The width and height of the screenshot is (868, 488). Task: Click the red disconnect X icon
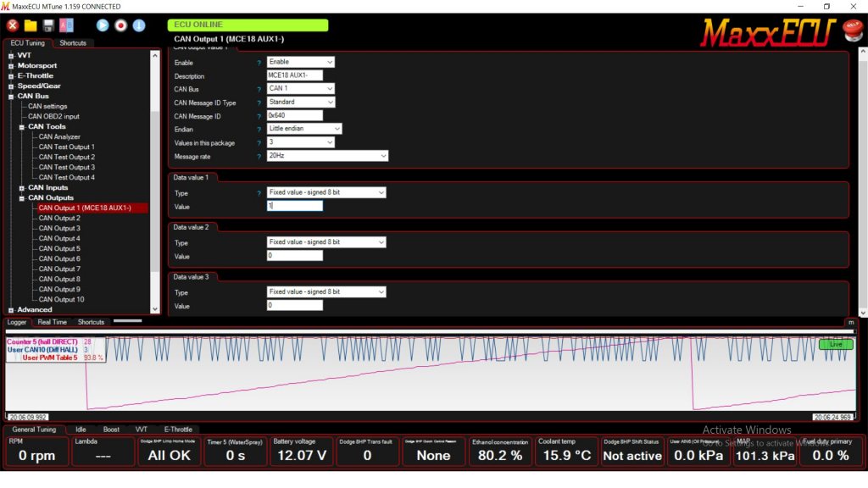pyautogui.click(x=13, y=25)
